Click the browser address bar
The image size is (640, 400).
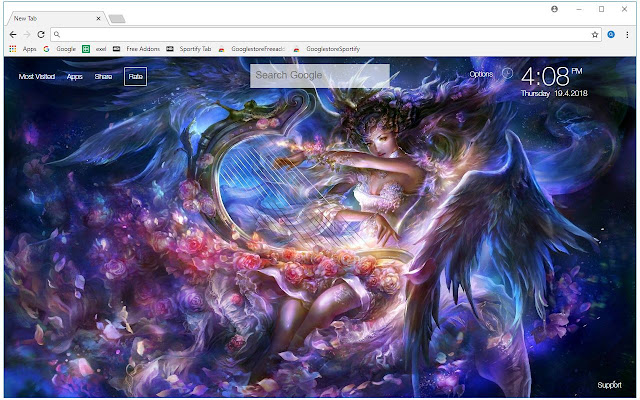[x=326, y=35]
